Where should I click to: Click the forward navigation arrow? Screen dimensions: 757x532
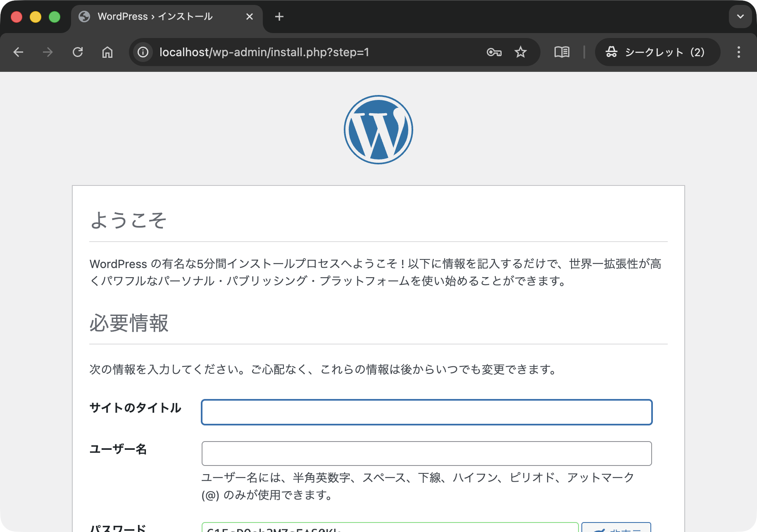tap(48, 52)
